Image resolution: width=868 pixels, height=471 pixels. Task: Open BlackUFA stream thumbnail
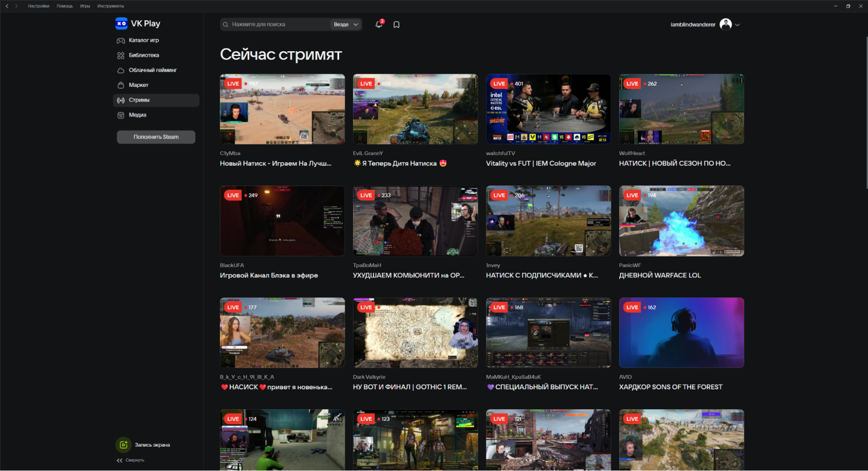coord(282,221)
